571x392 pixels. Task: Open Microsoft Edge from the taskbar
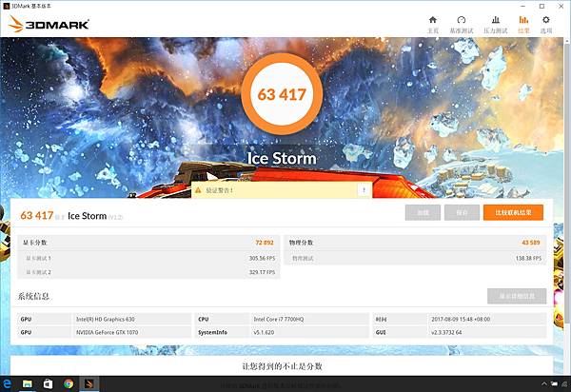tap(7, 383)
